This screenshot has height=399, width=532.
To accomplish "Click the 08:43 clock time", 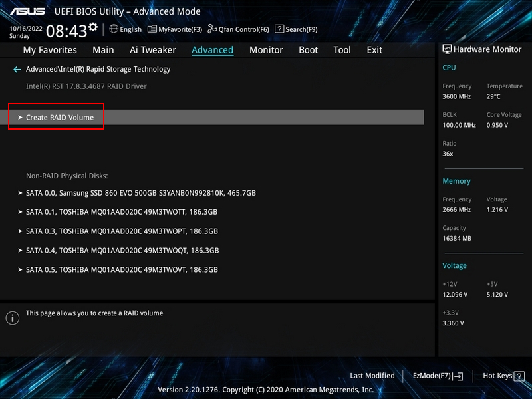I will tap(66, 31).
